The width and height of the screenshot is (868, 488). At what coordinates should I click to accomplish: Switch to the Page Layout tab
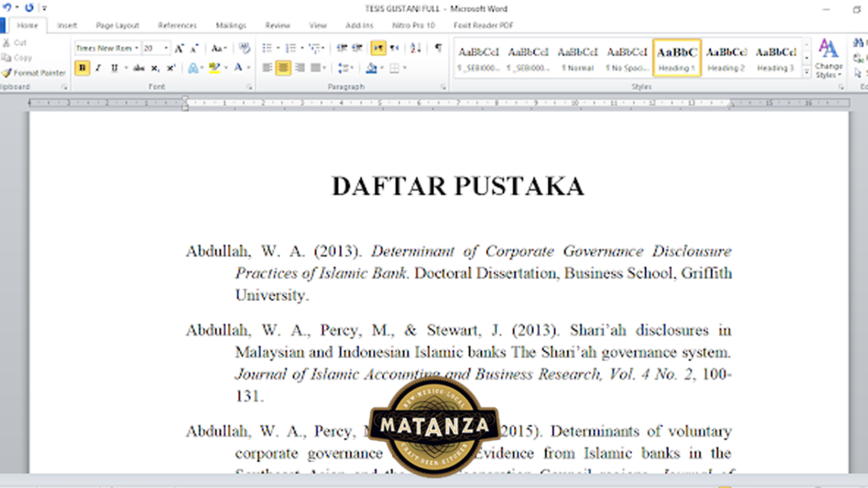117,26
